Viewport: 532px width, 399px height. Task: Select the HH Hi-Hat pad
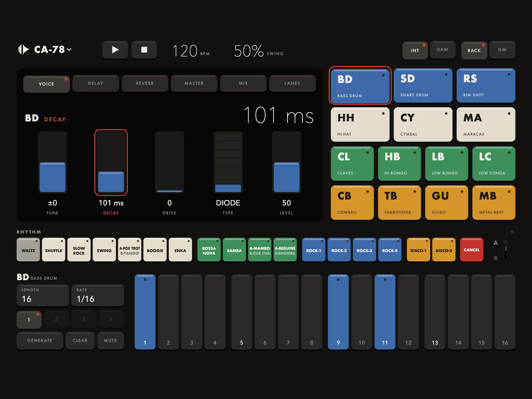coord(360,124)
